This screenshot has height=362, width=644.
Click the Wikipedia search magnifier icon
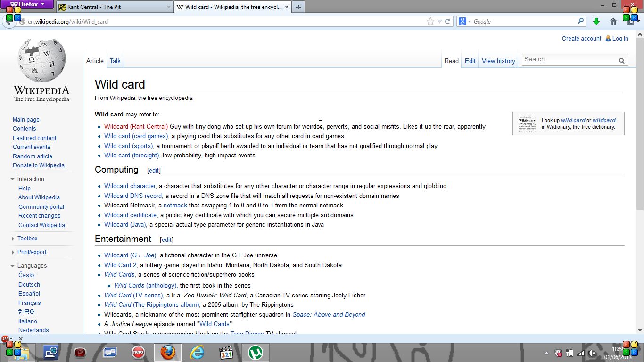pyautogui.click(x=622, y=60)
